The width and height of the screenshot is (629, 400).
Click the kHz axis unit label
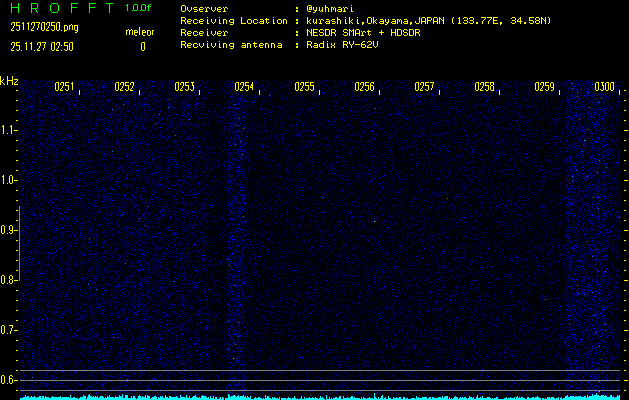pyautogui.click(x=9, y=81)
